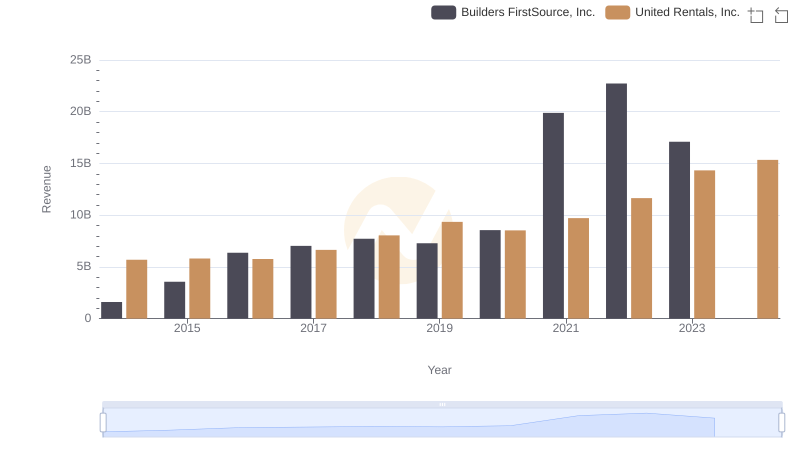This screenshot has height=461, width=800.
Task: Click the top drag bar of the zoom slider
Action: (x=442, y=404)
